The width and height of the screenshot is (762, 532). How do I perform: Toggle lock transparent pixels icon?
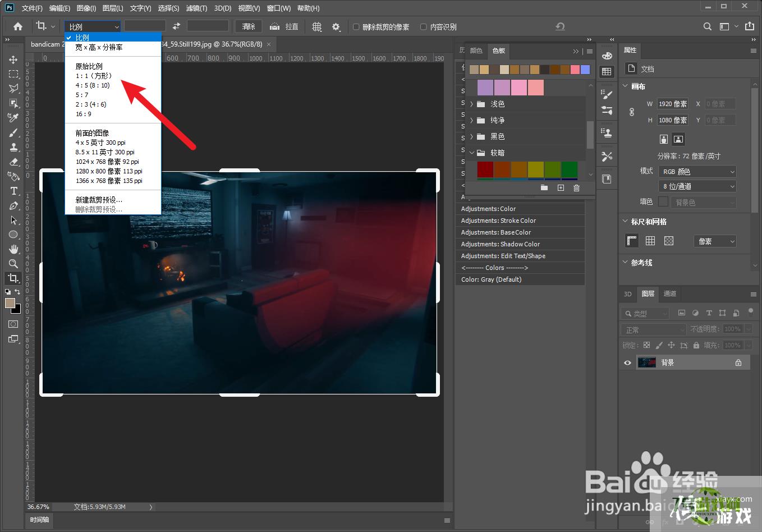click(x=646, y=345)
